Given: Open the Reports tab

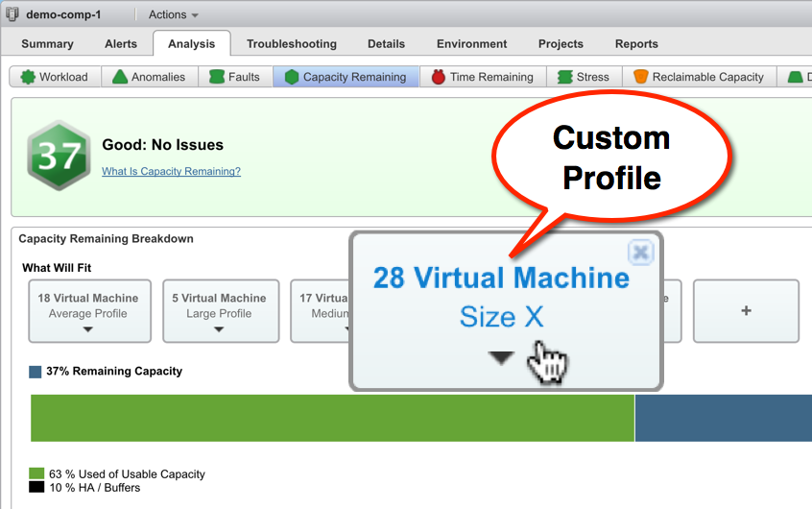Looking at the screenshot, I should 636,44.
